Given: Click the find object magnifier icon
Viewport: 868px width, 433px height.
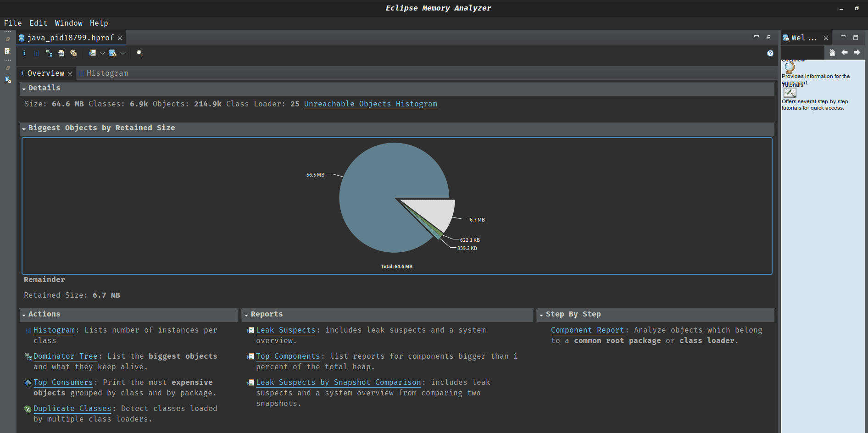Looking at the screenshot, I should [x=140, y=53].
